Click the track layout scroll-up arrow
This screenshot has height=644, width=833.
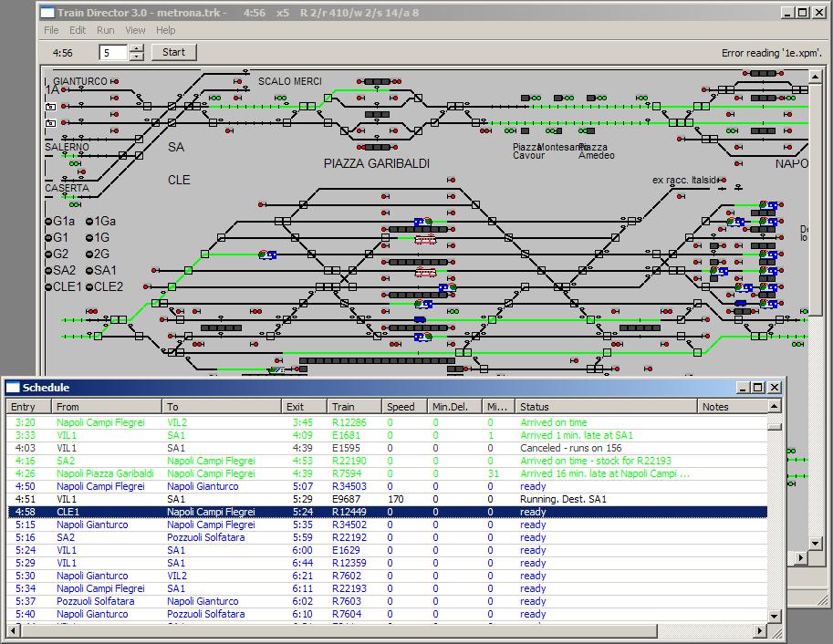(x=816, y=77)
